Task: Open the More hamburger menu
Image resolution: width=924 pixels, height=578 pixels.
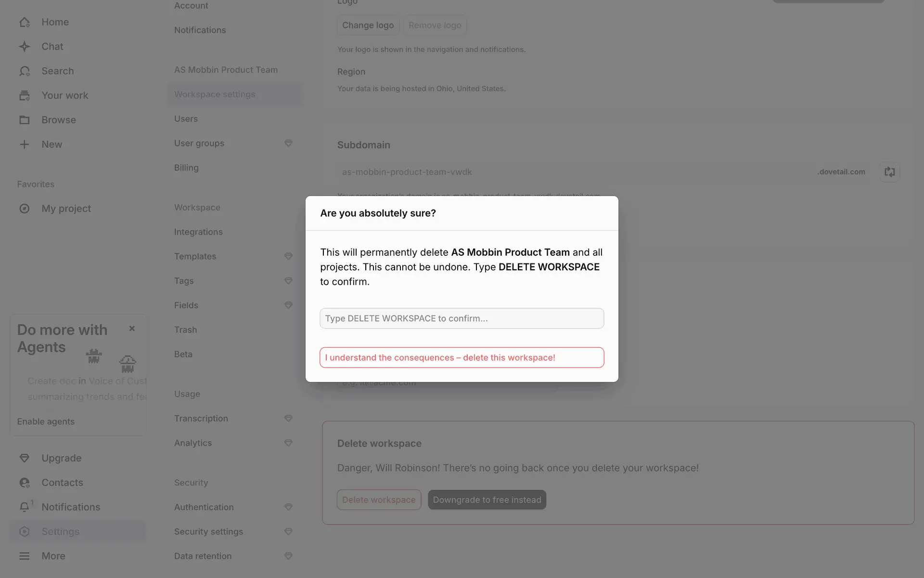Action: click(25, 556)
